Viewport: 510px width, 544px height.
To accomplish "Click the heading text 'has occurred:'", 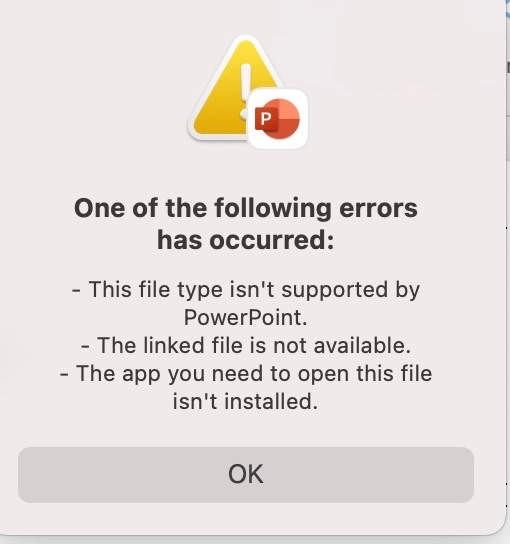I will [x=246, y=240].
